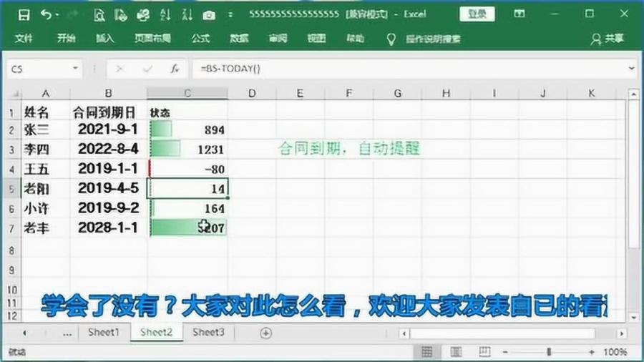Image resolution: width=644 pixels, height=362 pixels.
Task: Switch to the 帮助 ribbon tab
Action: 355,39
